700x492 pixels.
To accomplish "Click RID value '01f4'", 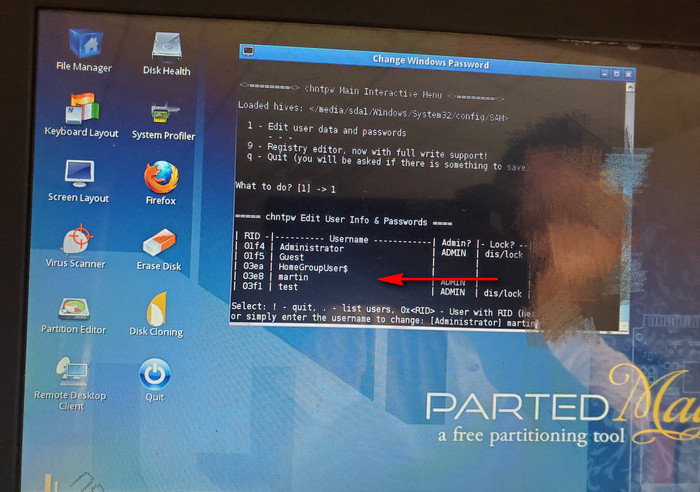I will [x=254, y=246].
